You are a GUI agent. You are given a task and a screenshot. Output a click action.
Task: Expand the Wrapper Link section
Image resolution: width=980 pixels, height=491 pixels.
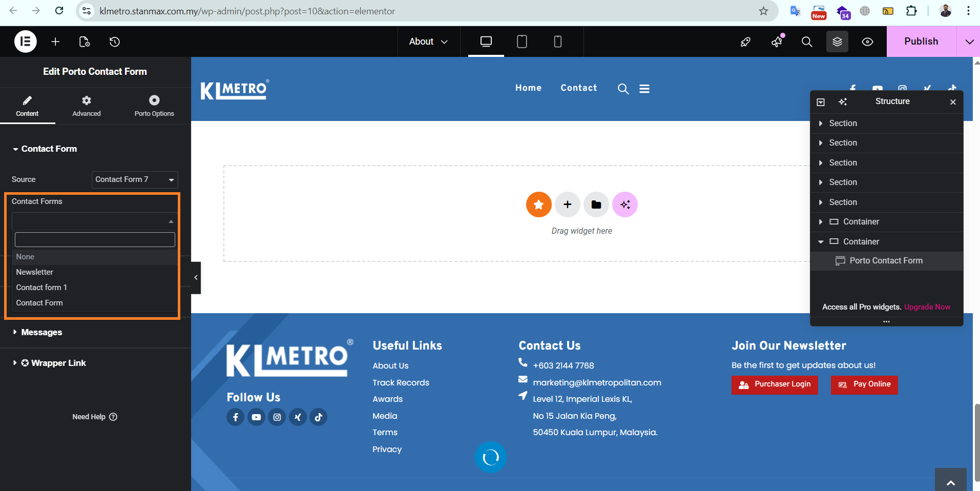point(58,363)
